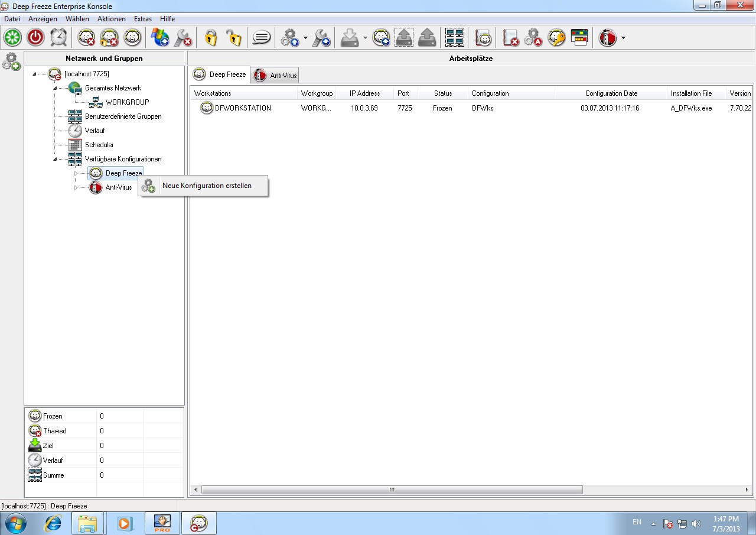Sort by the Configuration Date column header
Screen dimensions: 756x535
coord(611,93)
